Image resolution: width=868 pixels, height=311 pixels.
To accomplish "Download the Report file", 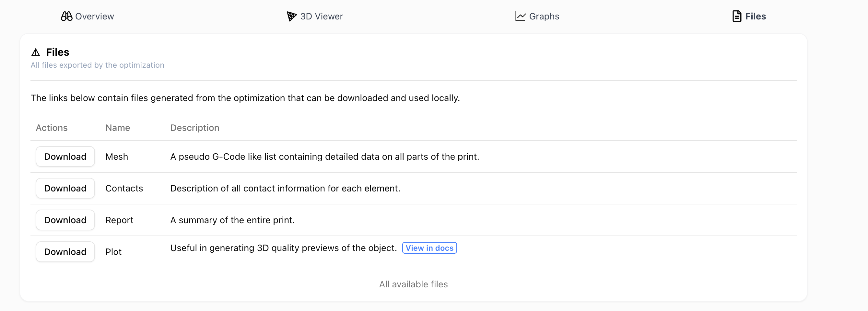I will 65,220.
